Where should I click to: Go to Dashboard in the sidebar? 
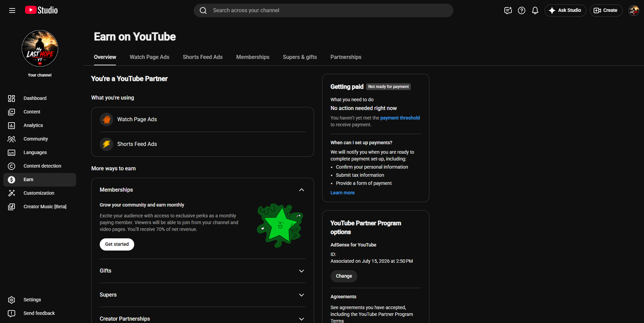pyautogui.click(x=40, y=98)
